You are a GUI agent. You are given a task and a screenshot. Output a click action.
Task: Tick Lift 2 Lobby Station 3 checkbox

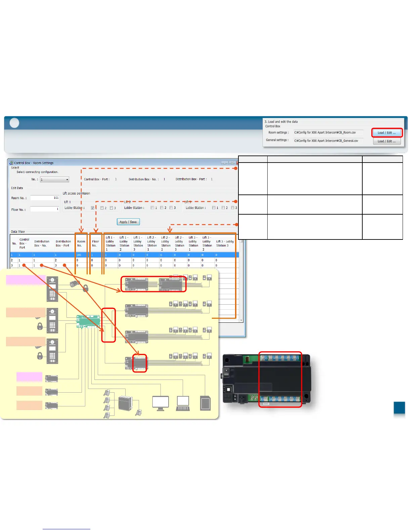[171, 208]
